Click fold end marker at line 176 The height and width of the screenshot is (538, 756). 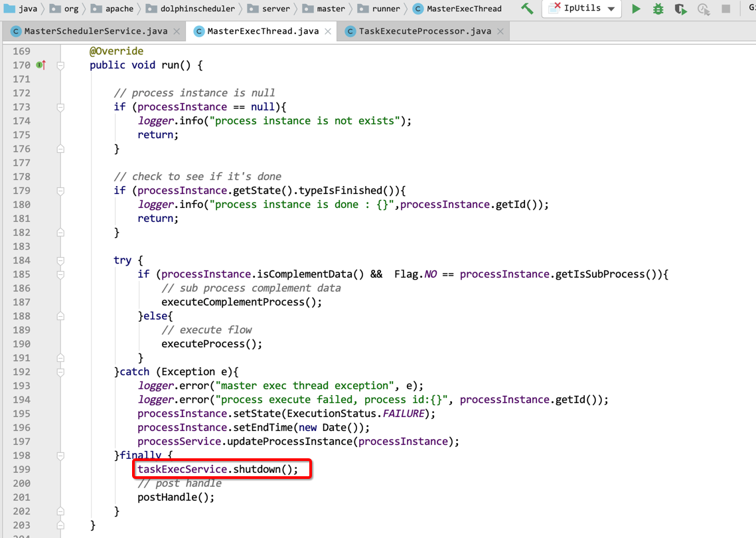pos(60,149)
